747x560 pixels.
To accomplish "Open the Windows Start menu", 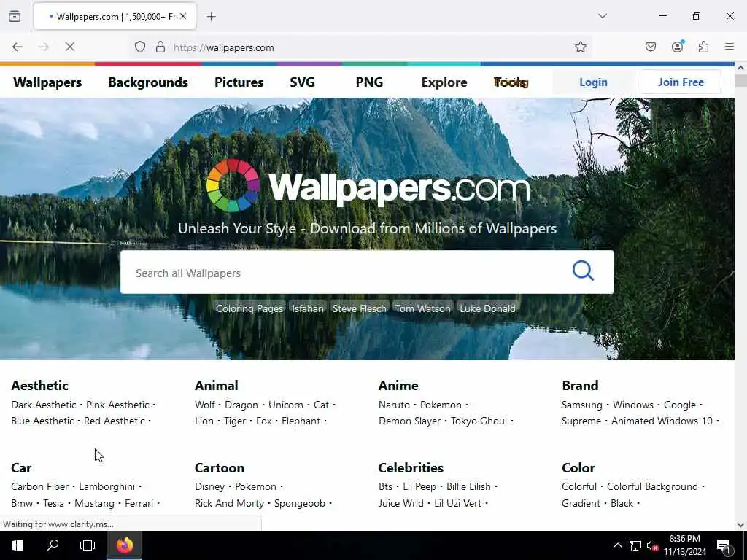I will pos(18,545).
